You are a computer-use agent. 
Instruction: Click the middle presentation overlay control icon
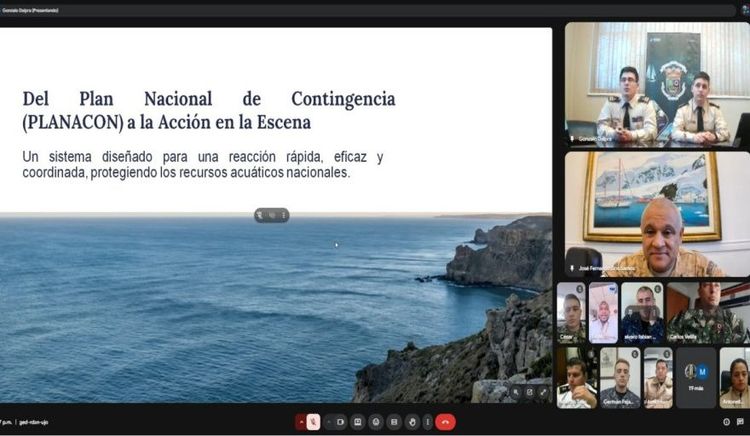tap(530, 392)
